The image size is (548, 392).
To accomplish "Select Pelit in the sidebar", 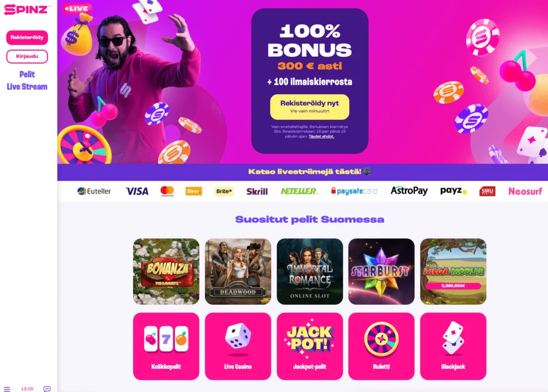I will (x=27, y=74).
